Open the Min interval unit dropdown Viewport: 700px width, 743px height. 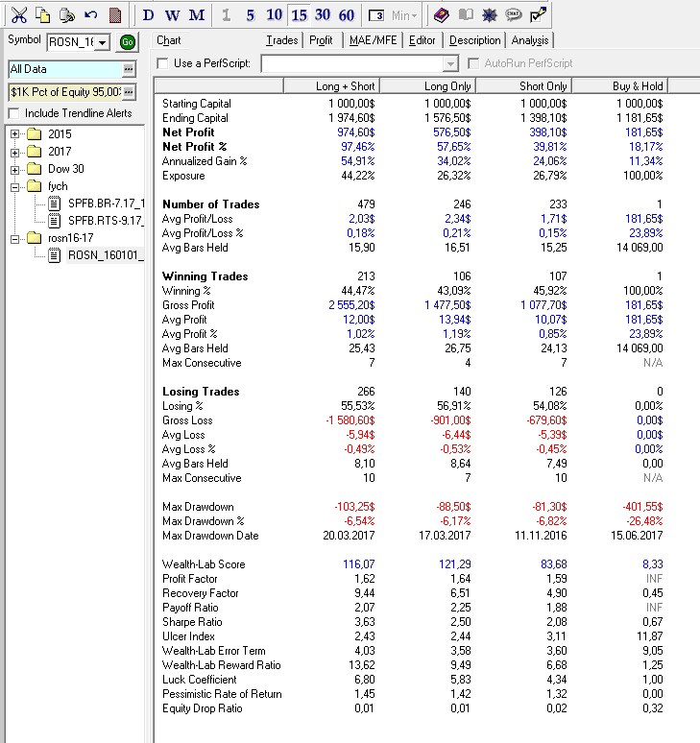click(404, 15)
